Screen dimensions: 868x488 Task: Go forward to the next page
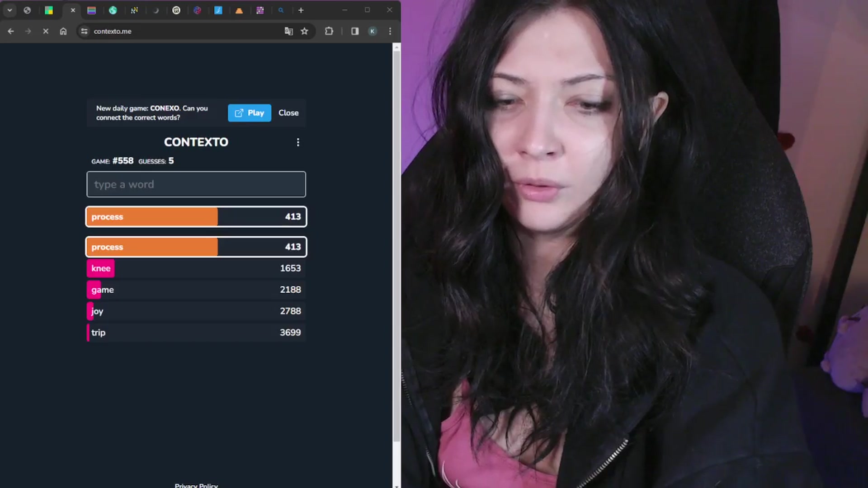tap(28, 31)
